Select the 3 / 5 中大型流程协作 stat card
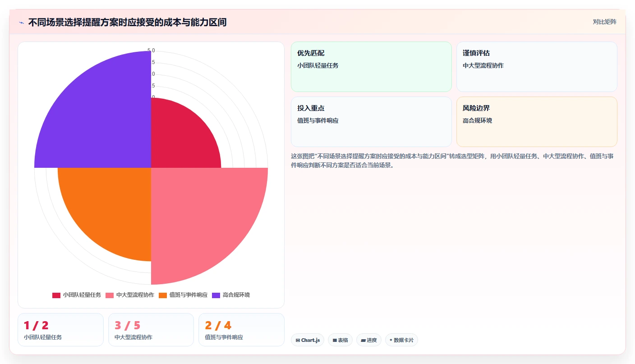635x364 pixels. pyautogui.click(x=151, y=330)
